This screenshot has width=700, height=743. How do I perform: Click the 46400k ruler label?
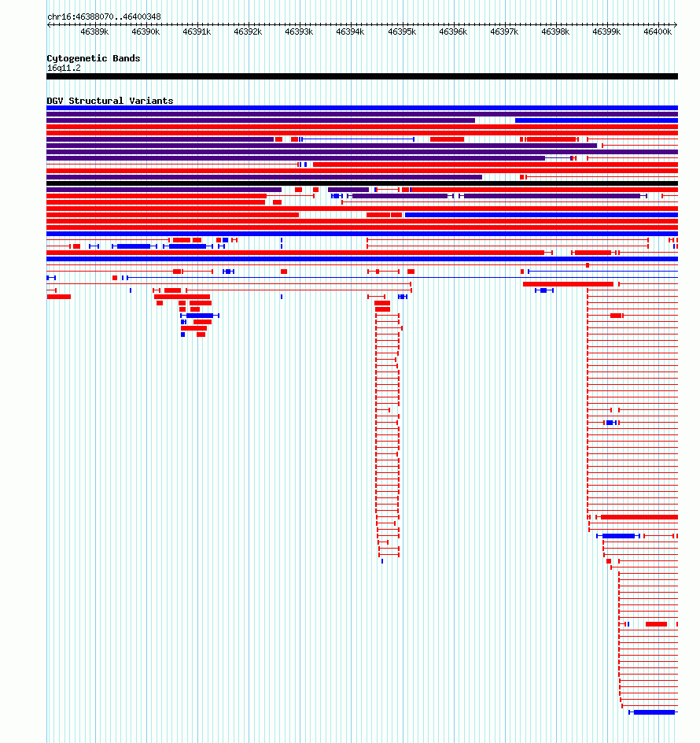point(658,31)
